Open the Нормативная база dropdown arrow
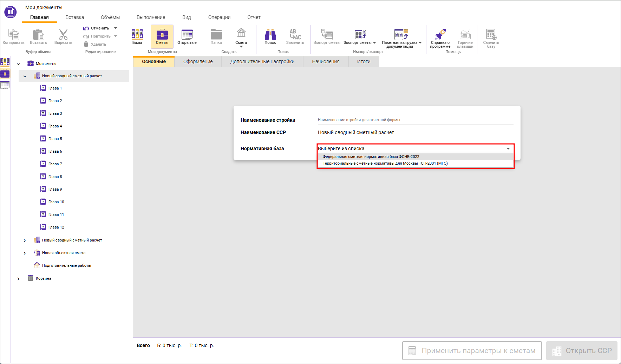621x364 pixels. 508,148
